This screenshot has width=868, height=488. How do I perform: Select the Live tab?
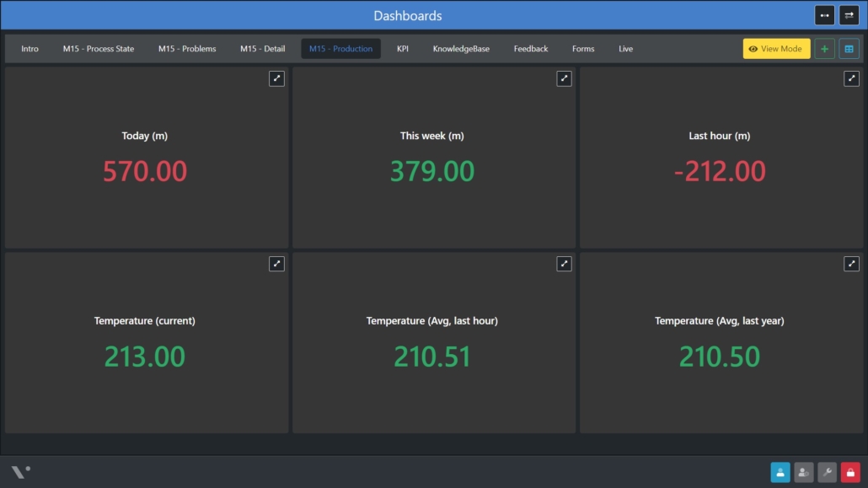(625, 49)
